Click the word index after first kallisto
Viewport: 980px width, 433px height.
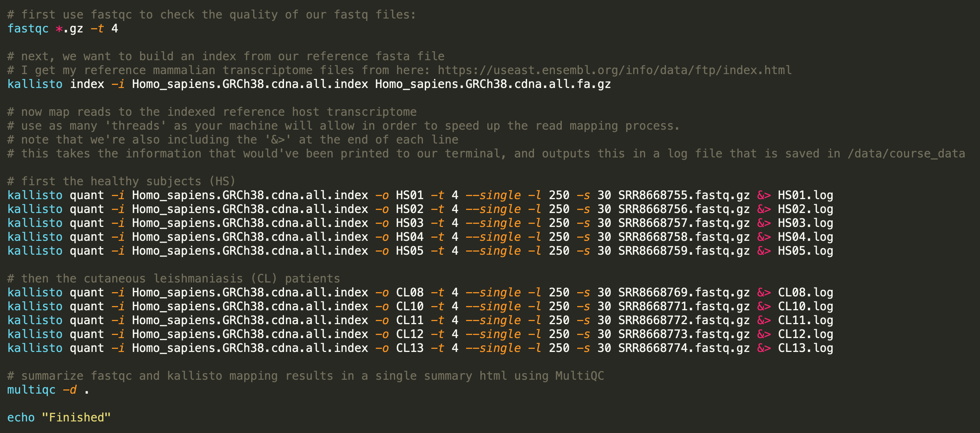pos(87,85)
